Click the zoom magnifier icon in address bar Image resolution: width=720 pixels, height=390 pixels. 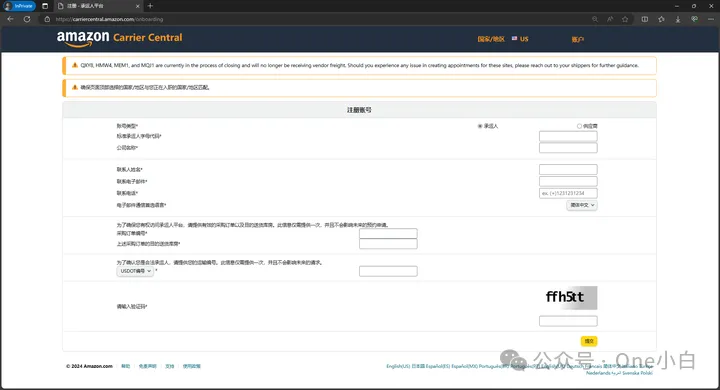click(595, 19)
